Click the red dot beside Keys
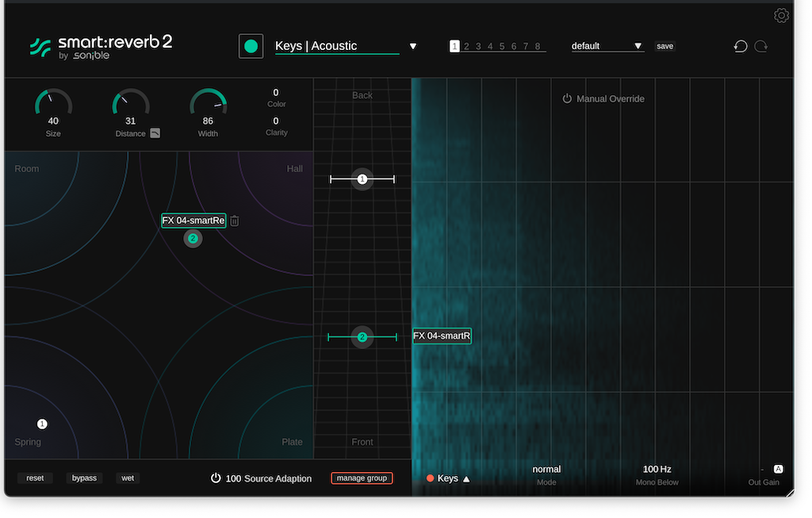The width and height of the screenshot is (812, 518). coord(430,478)
